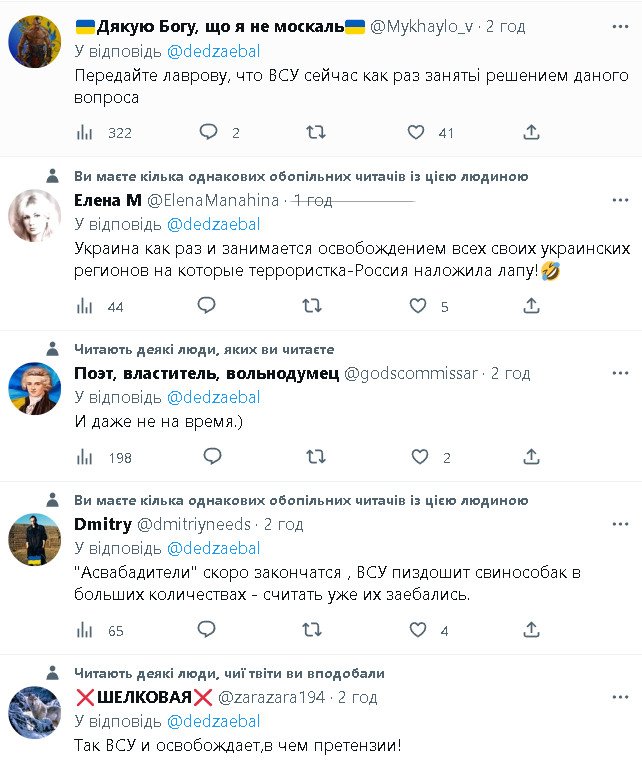Open @dedzaebal link in Dmitry's reply
This screenshot has width=642, height=764.
pyautogui.click(x=213, y=548)
